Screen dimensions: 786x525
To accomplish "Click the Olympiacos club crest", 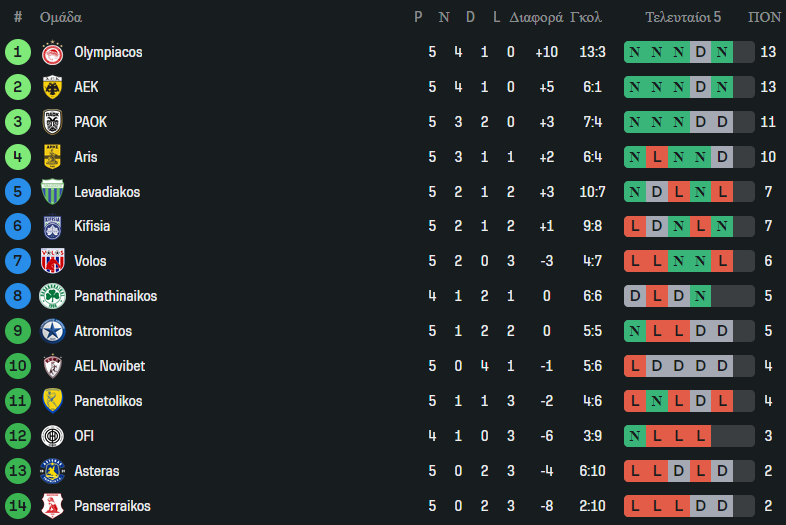I will coord(52,52).
